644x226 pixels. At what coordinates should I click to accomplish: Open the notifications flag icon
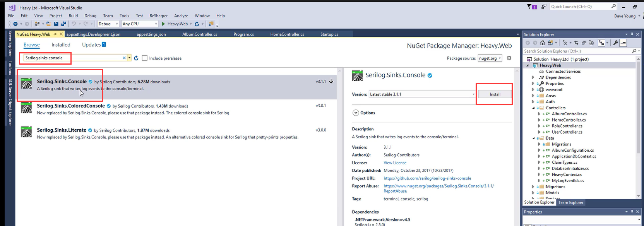pos(532,7)
